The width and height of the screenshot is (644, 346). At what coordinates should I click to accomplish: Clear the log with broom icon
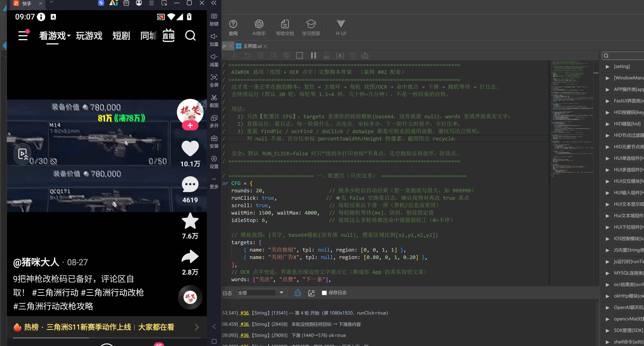tap(297, 292)
